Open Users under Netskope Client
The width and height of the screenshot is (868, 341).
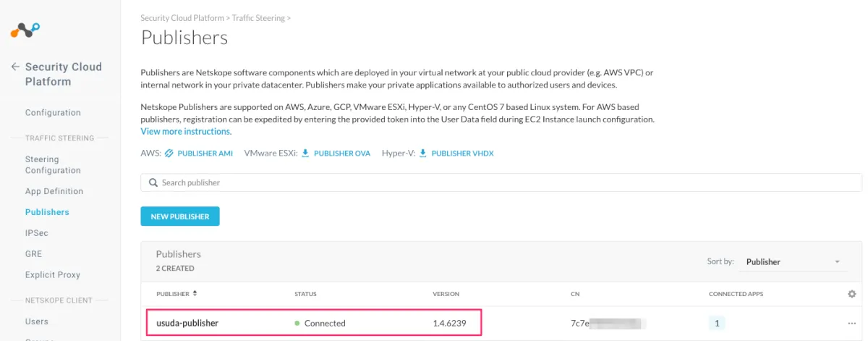(37, 321)
